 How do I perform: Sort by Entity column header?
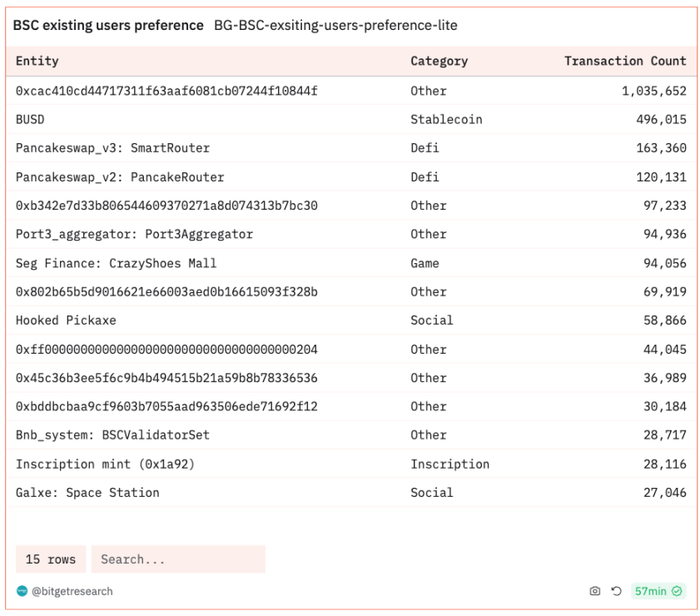click(37, 61)
